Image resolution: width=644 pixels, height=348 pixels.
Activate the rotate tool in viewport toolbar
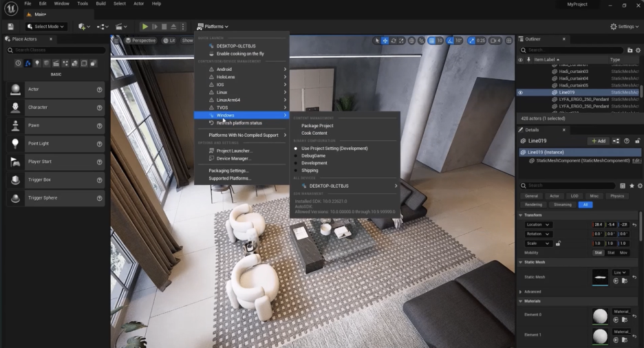click(x=394, y=41)
